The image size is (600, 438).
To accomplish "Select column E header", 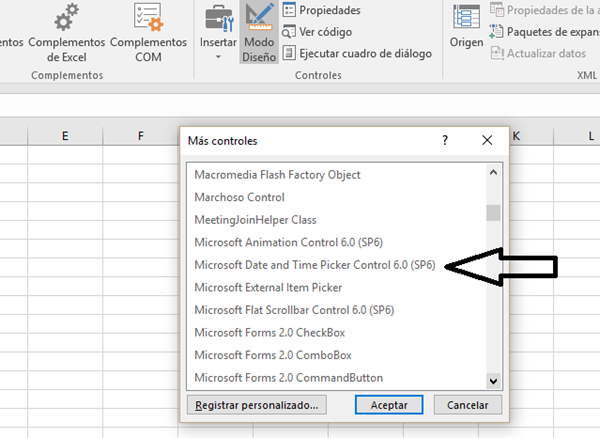I will (x=65, y=136).
